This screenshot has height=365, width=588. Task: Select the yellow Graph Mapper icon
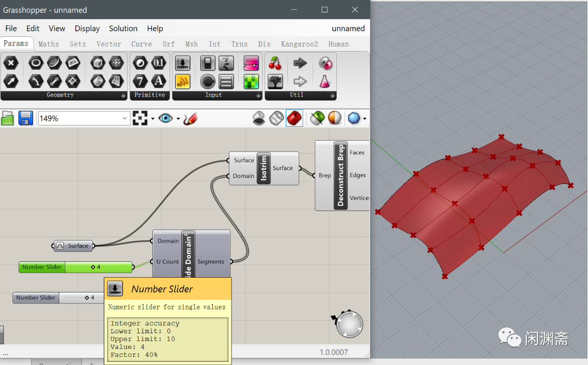(x=183, y=81)
